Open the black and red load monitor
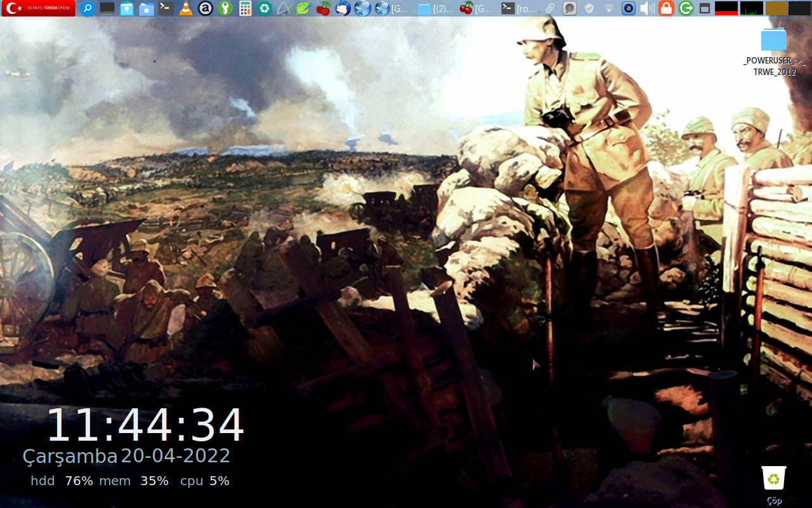 (726, 8)
